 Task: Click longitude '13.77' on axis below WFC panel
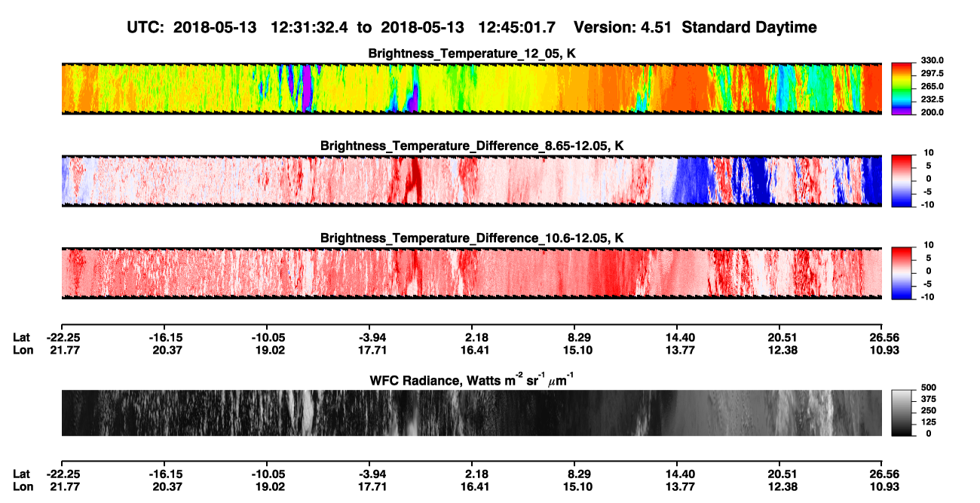pyautogui.click(x=679, y=486)
